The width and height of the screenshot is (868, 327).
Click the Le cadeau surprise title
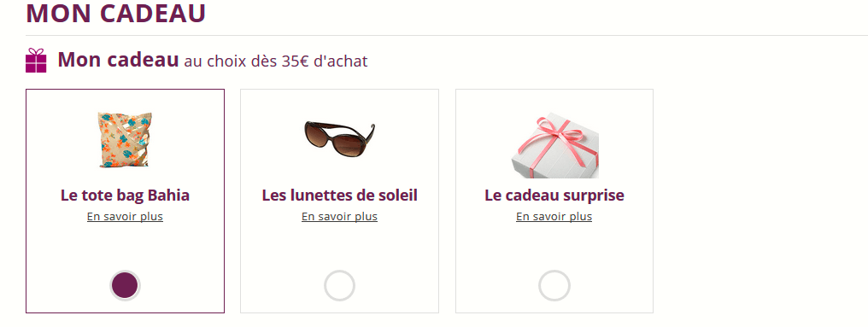554,196
